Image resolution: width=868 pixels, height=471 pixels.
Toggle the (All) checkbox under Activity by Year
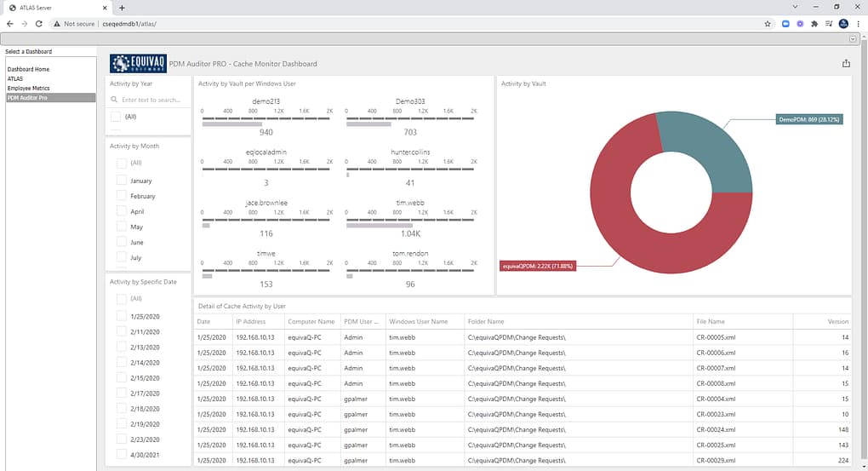116,117
